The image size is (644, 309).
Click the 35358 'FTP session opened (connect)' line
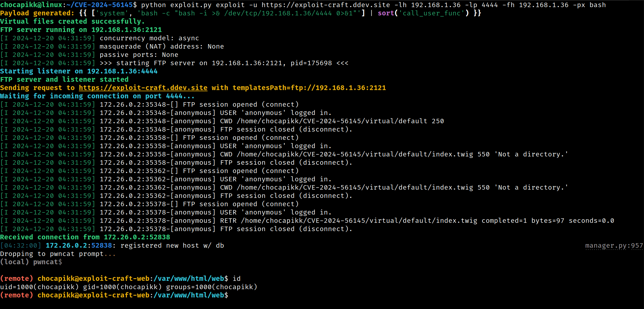click(x=149, y=138)
